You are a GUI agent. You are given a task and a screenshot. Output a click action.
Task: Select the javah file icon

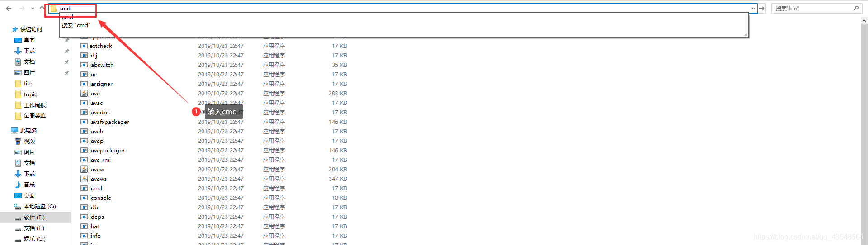click(x=84, y=132)
